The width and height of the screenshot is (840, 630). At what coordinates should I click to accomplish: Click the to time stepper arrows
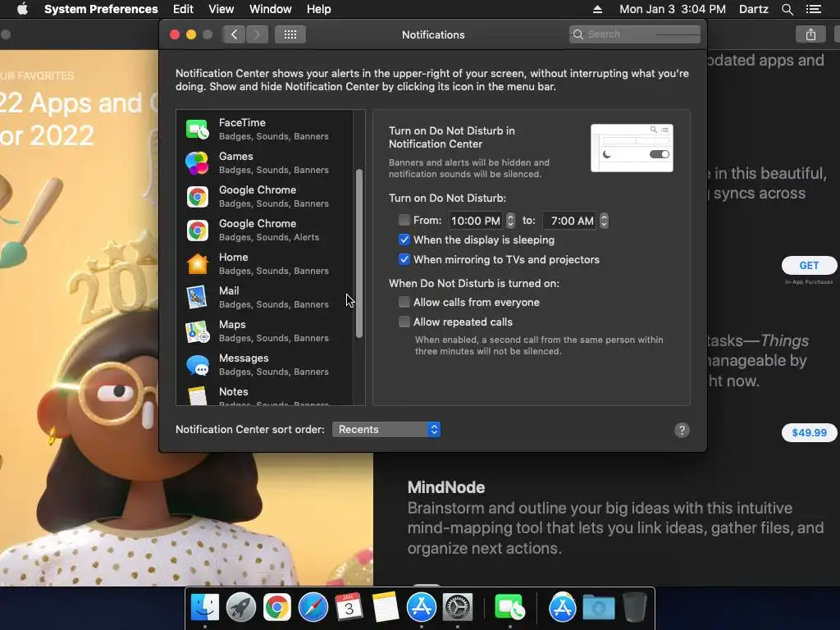pos(604,220)
